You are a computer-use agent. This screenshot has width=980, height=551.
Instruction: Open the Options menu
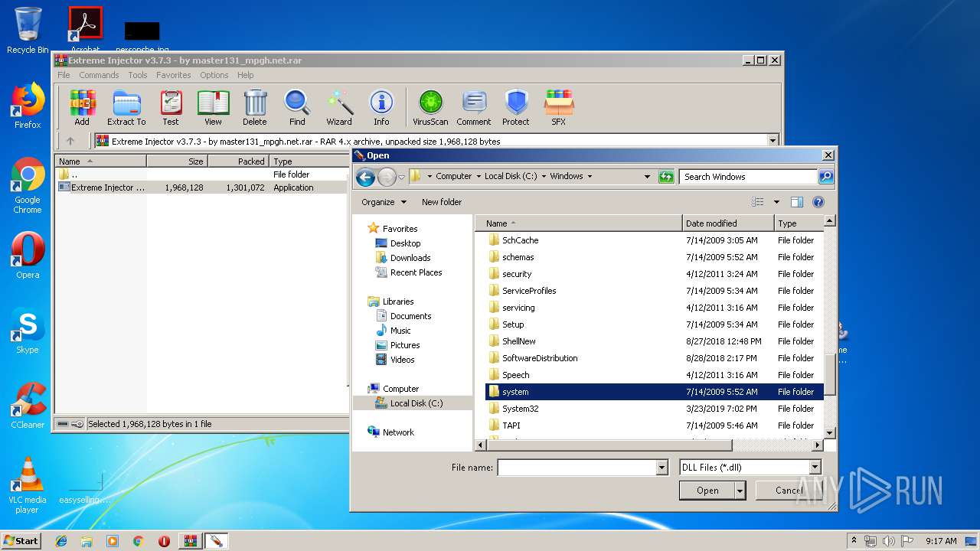214,75
